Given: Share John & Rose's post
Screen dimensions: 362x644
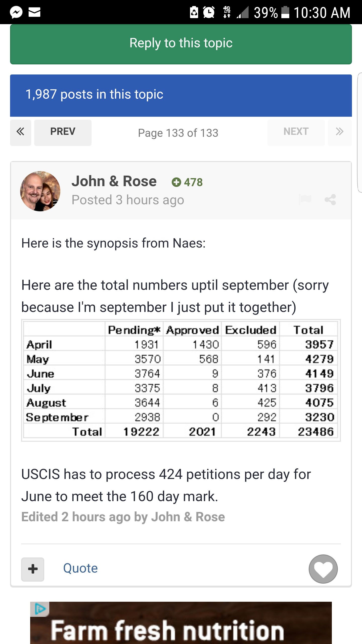Looking at the screenshot, I should pos(330,199).
